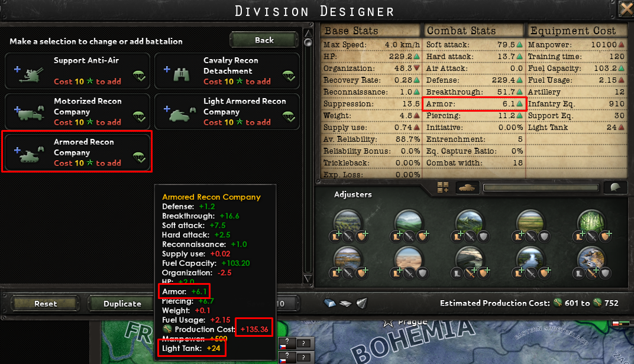
Task: Click the bar beside the tank icon
Action: [x=541, y=187]
